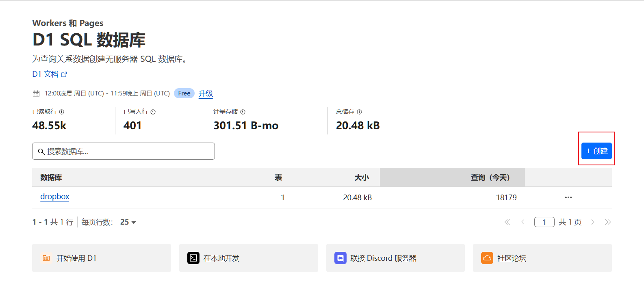Click the info icon next to 计量存储
Viewport: 644px width, 288px height.
tap(243, 112)
